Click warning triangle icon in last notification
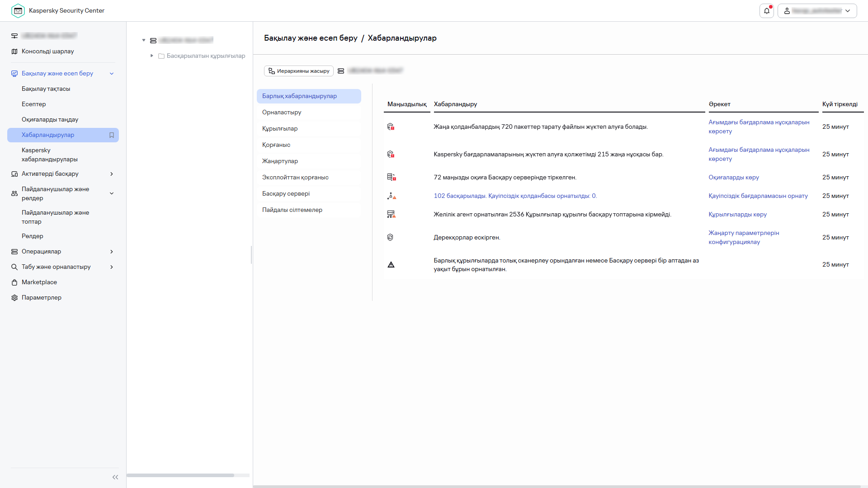Viewport: 868px width, 488px height. click(391, 265)
